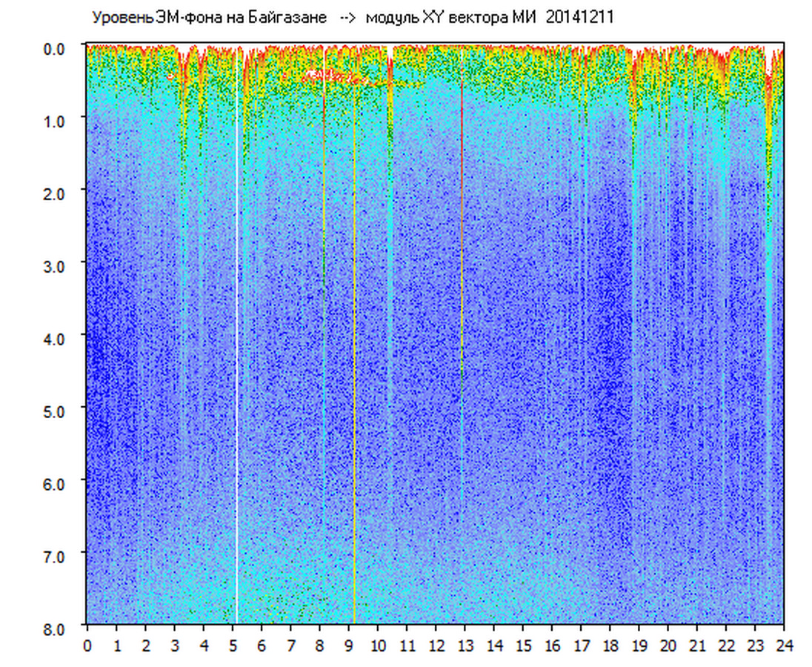
Task: Click the orange-yellow streak near hour 23.5
Action: 769,111
